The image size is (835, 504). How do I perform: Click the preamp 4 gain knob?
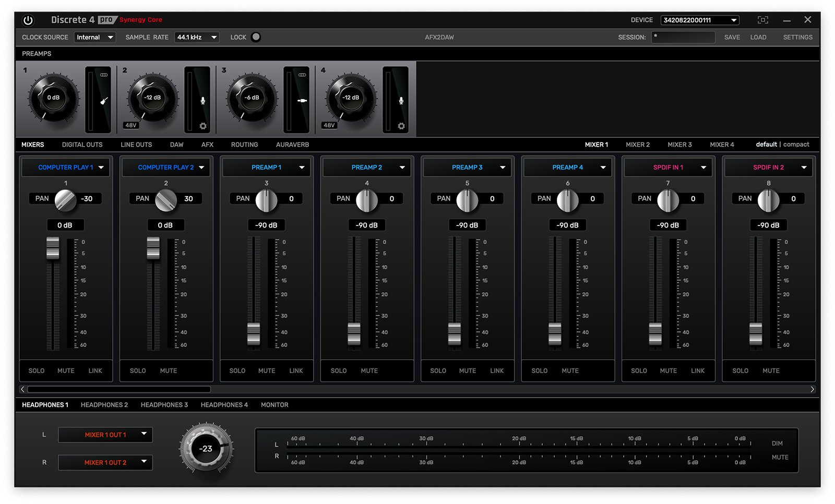click(x=351, y=98)
